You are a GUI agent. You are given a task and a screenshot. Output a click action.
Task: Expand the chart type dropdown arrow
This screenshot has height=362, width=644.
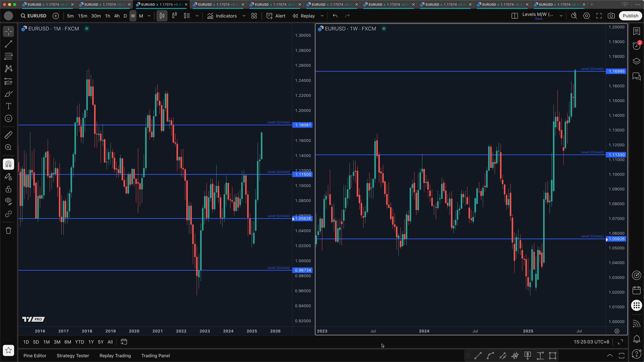pos(197,16)
